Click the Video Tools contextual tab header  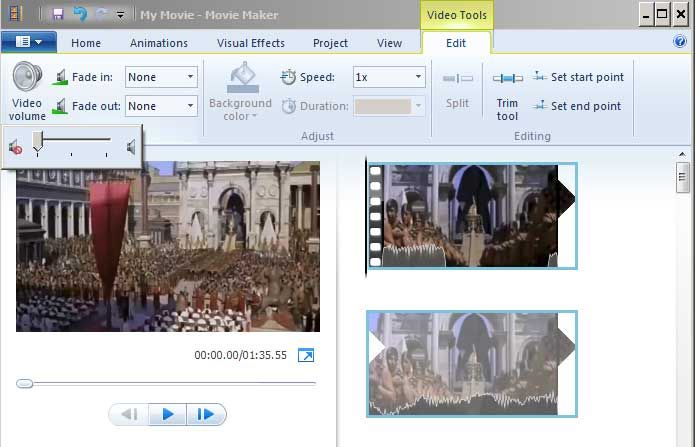457,15
